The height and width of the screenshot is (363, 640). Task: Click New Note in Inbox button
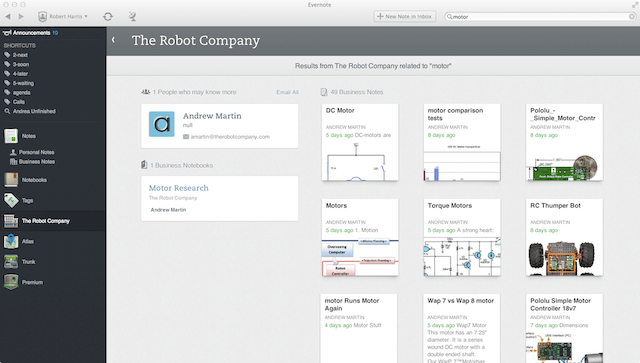tap(404, 16)
